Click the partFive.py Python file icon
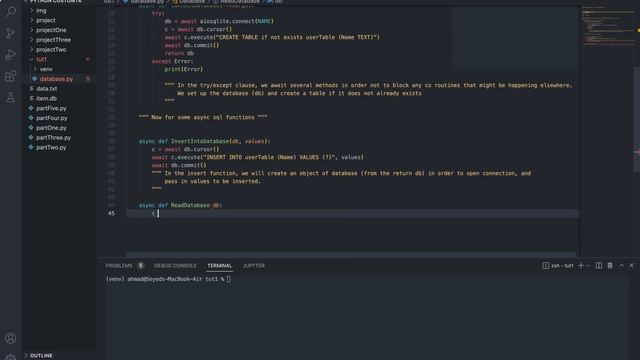640x360 pixels. point(31,108)
